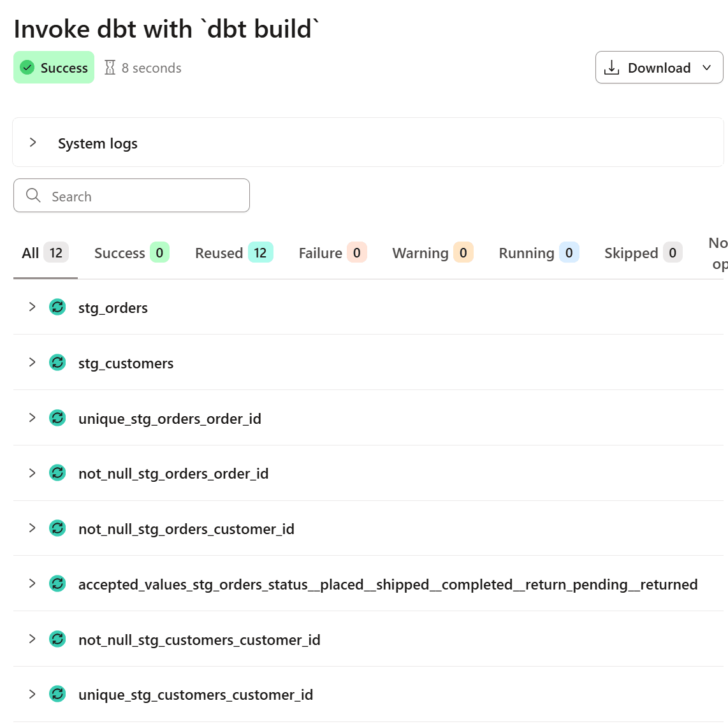Click the 8 seconds duration text
Image resolution: width=728 pixels, height=724 pixels.
pyautogui.click(x=151, y=68)
